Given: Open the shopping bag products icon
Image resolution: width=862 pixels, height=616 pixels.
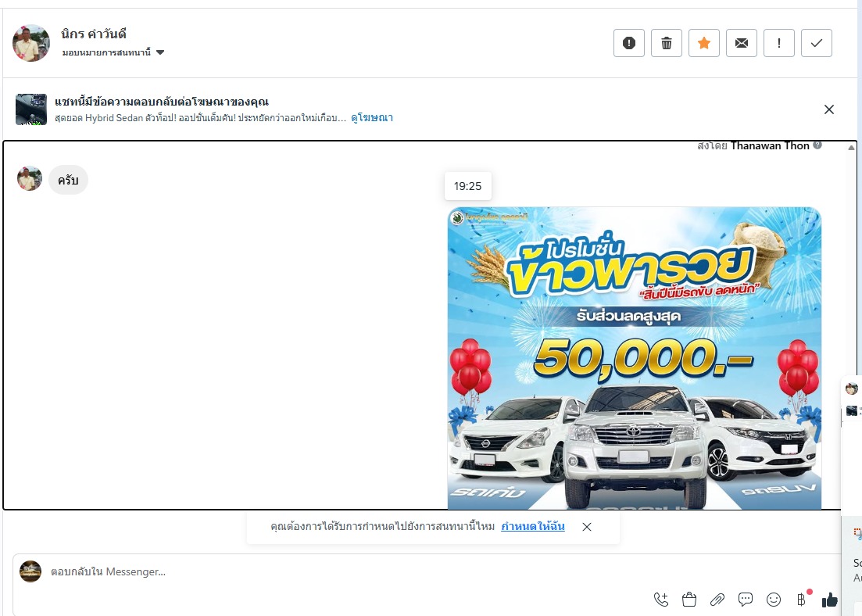Looking at the screenshot, I should click(689, 600).
